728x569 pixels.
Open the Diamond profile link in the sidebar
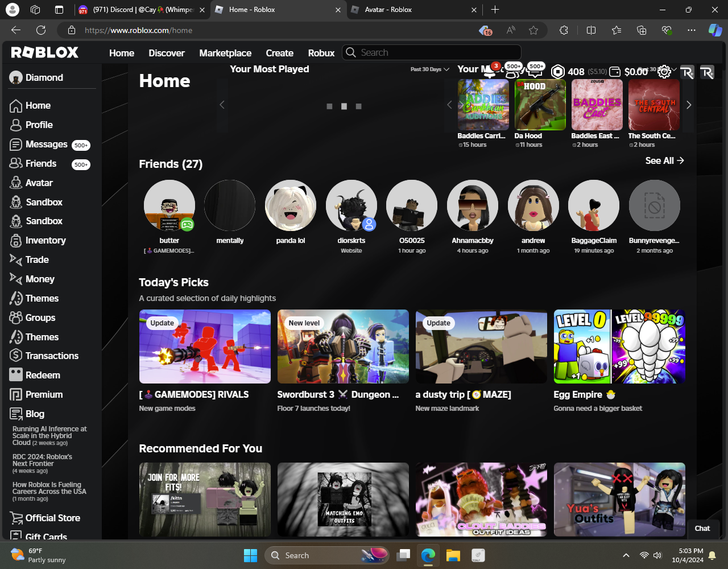pos(36,78)
